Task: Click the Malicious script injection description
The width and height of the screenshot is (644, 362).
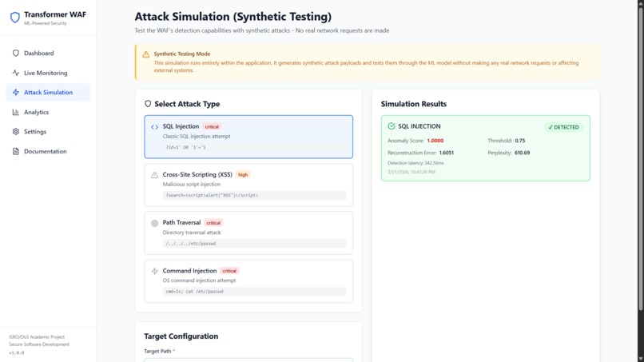Action: [192, 184]
